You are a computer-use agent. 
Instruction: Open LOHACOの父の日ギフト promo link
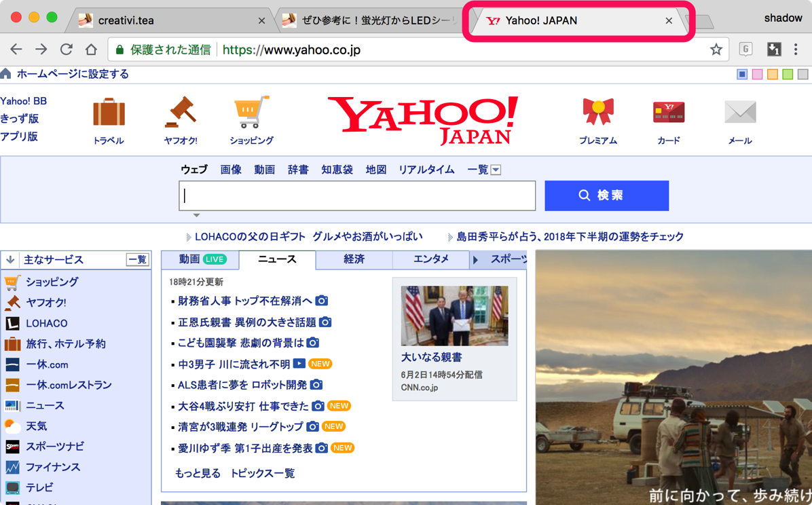(309, 237)
